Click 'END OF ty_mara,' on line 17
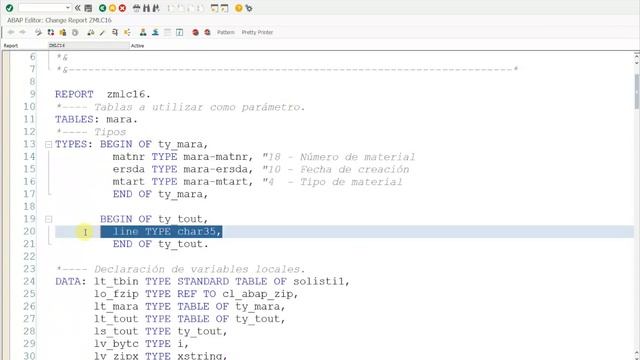The image size is (640, 360). pos(160,194)
